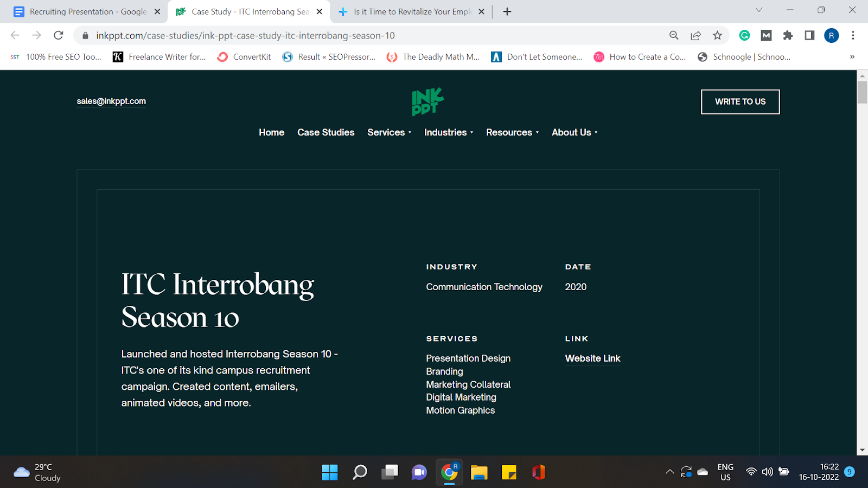Open The Deadly Math bookmark
Image resolution: width=868 pixels, height=488 pixels.
click(433, 56)
